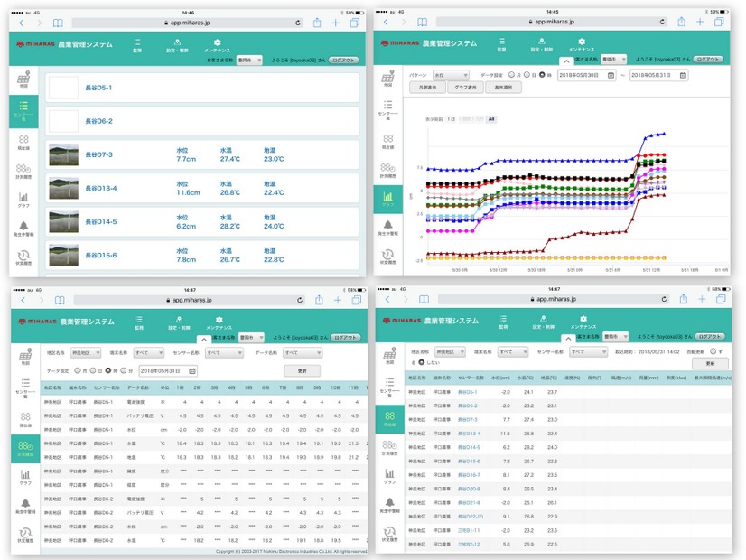
Task: Select day (日) radio in history table screen
Action: (x=93, y=370)
